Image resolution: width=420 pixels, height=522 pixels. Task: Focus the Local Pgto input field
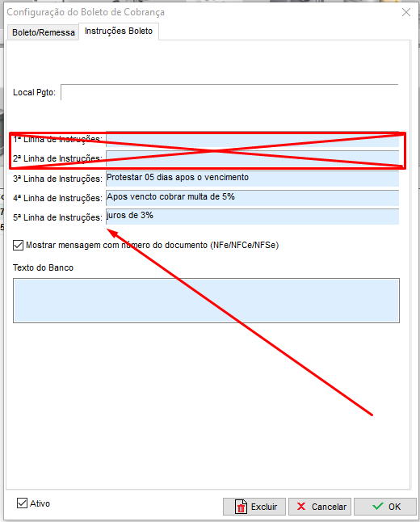pyautogui.click(x=229, y=92)
